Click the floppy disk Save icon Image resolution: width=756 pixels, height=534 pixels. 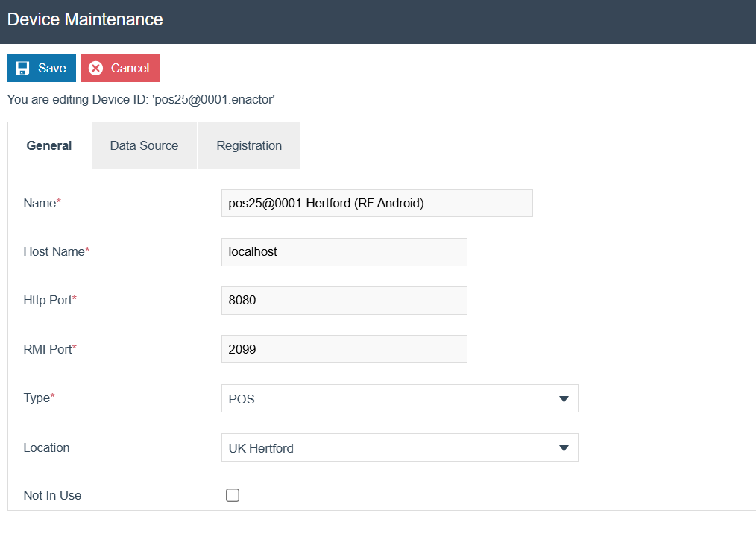coord(21,68)
